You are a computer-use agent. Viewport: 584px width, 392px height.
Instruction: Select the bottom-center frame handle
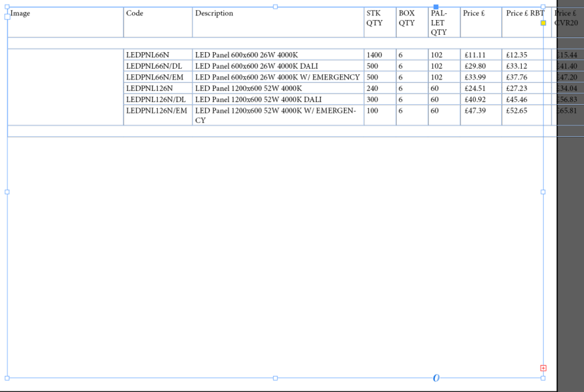[x=275, y=378]
